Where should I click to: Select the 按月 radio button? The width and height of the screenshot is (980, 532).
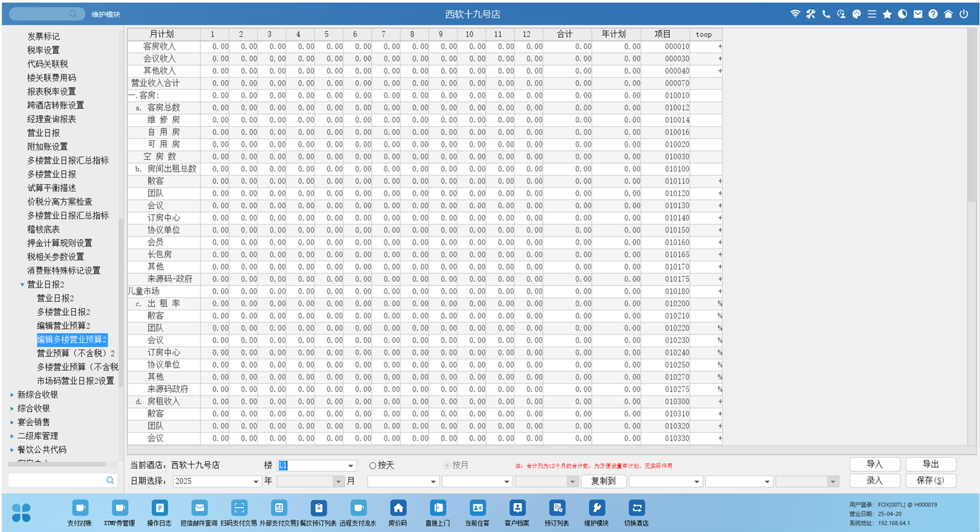pos(447,465)
